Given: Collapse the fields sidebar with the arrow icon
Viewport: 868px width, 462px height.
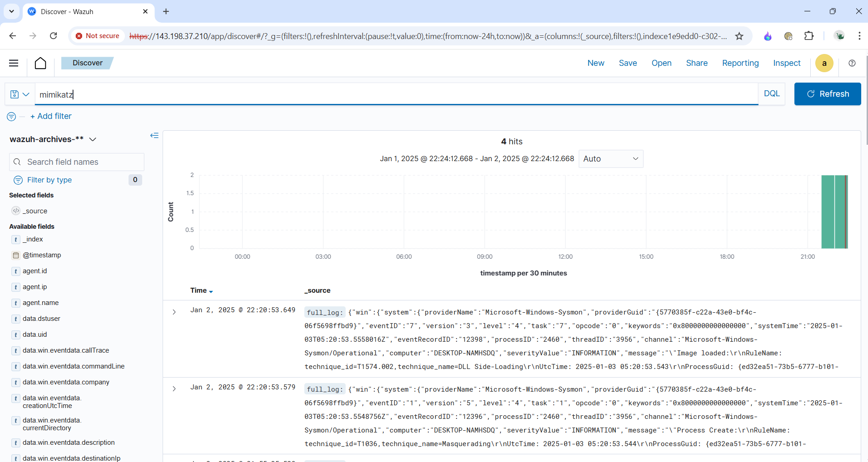Looking at the screenshot, I should coord(154,136).
